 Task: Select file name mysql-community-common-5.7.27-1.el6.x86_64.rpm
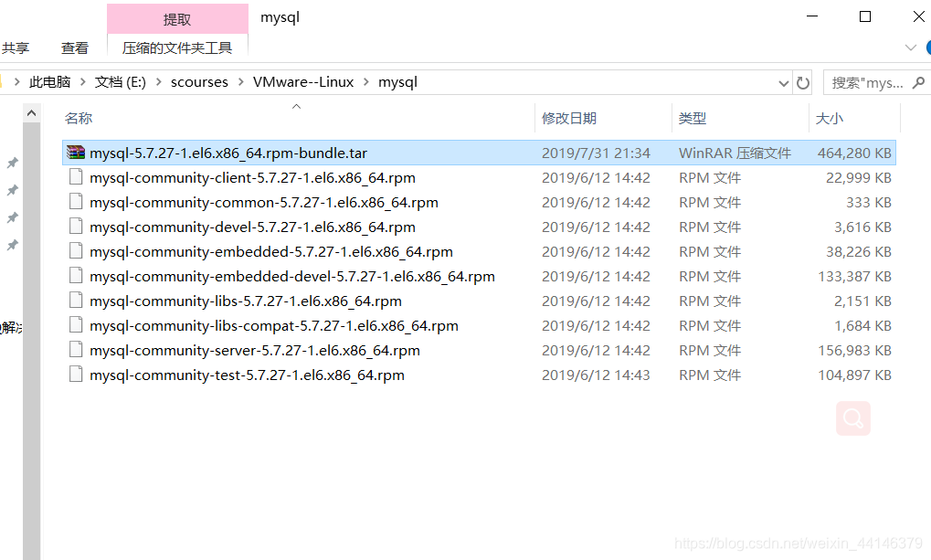(264, 203)
